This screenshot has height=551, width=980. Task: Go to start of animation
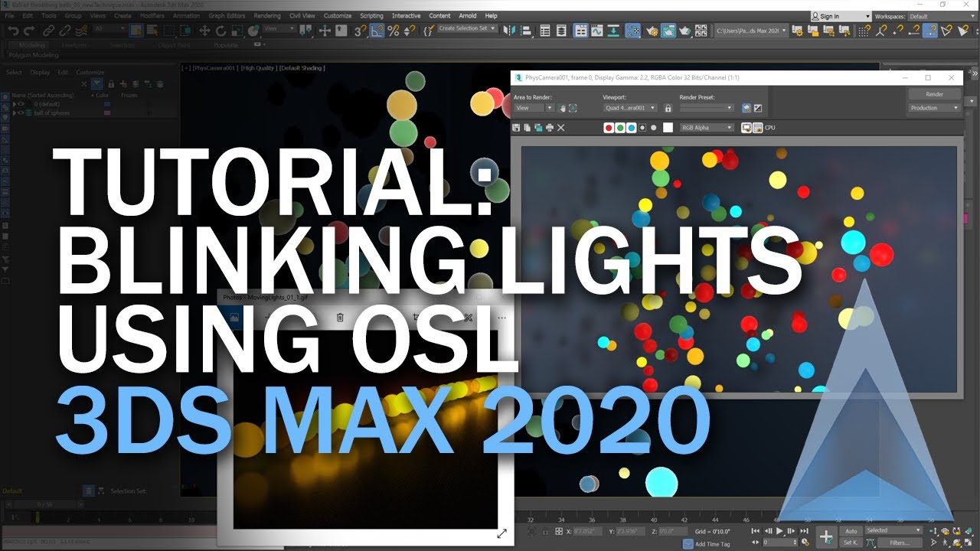[756, 530]
